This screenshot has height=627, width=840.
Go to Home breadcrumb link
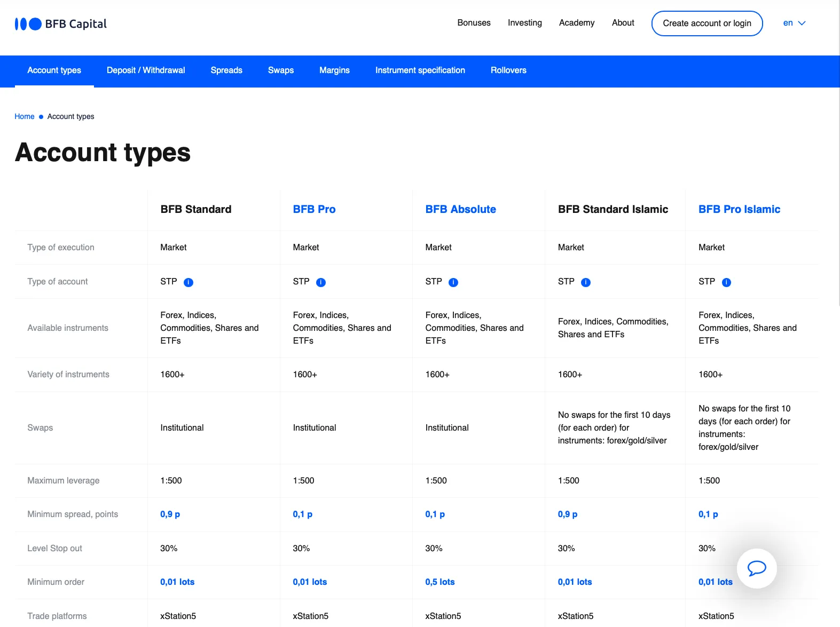(25, 116)
